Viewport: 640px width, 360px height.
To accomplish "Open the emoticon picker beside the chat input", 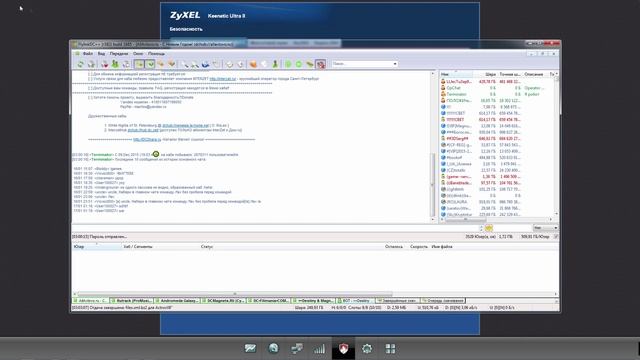I will 489,228.
